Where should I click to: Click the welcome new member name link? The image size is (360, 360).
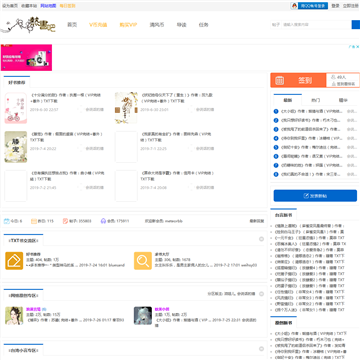174,221
